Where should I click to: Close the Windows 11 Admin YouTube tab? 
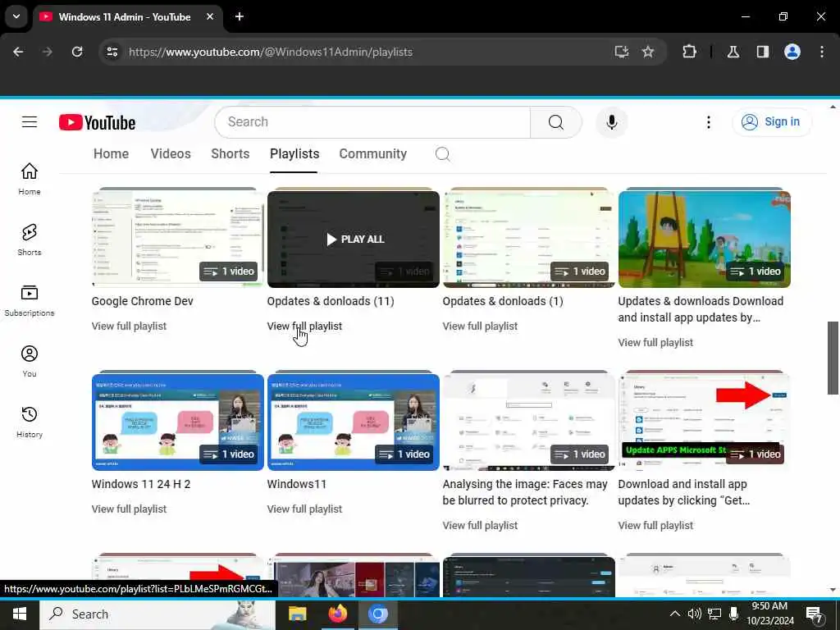(210, 16)
